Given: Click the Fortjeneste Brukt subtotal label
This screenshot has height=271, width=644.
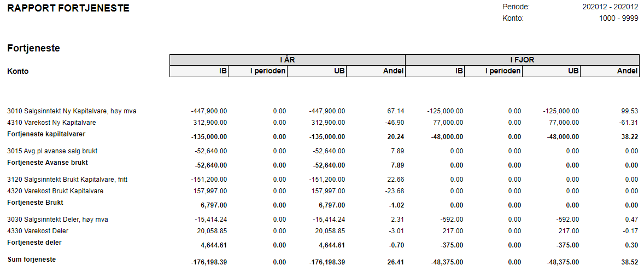Looking at the screenshot, I should click(x=36, y=203).
